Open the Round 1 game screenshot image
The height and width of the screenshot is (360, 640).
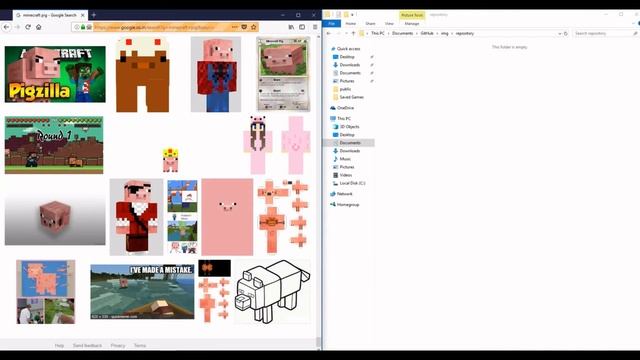tap(54, 145)
